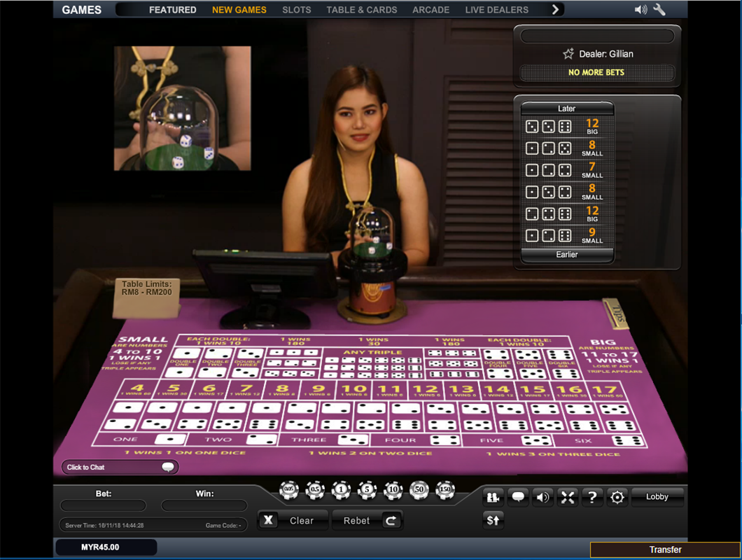
Task: Pick the 10 value chip
Action: click(x=393, y=491)
